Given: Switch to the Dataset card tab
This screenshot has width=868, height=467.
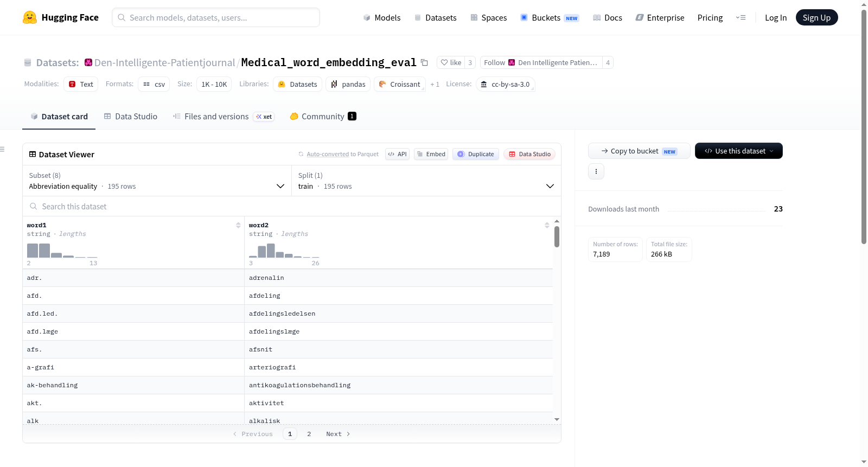Looking at the screenshot, I should tap(59, 116).
